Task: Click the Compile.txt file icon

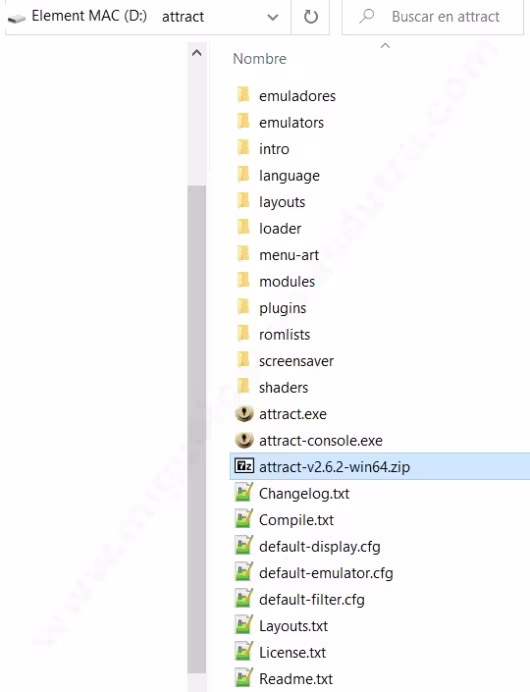Action: tap(244, 519)
